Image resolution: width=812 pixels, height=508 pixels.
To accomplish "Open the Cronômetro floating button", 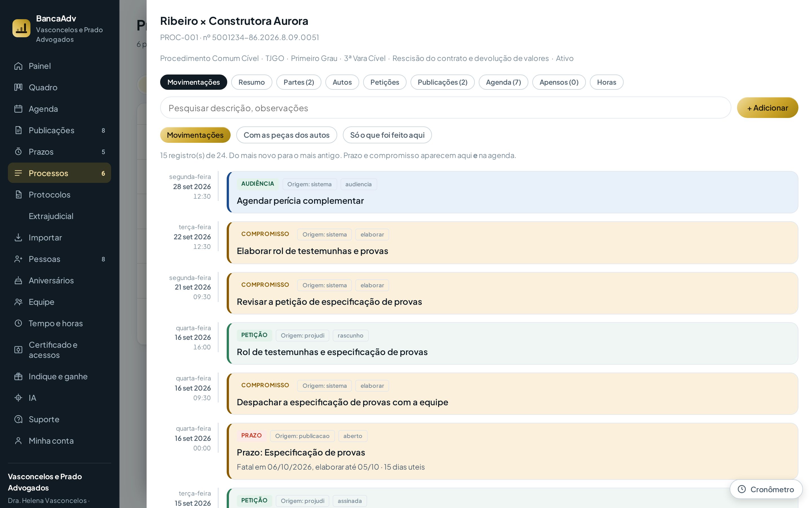I will coord(766,489).
